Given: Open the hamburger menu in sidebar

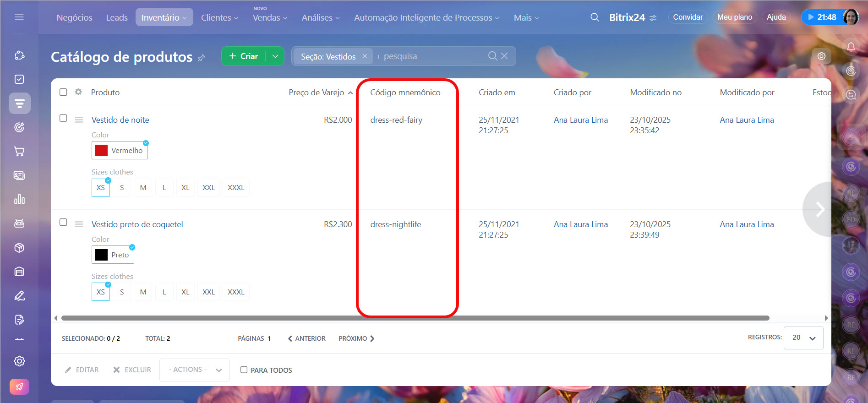Looking at the screenshot, I should pyautogui.click(x=19, y=17).
